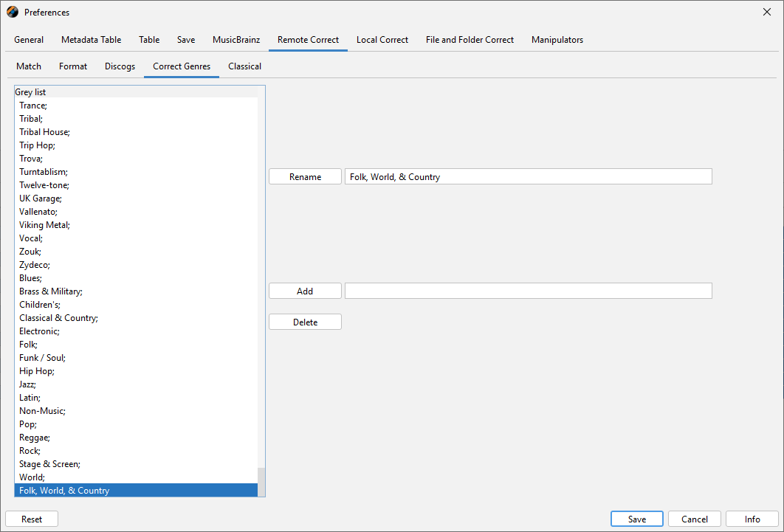Go to File and Folder Correct tab
This screenshot has height=532, width=784.
(470, 40)
